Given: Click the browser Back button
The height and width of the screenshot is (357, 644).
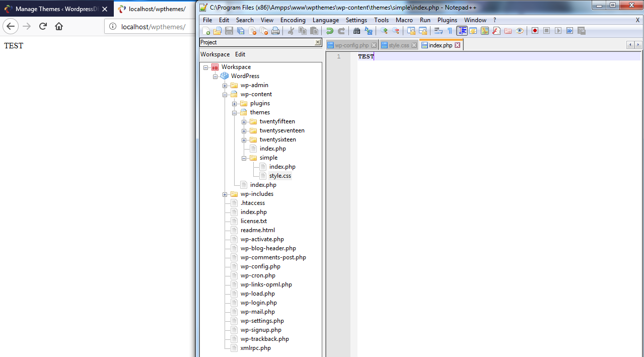Looking at the screenshot, I should pyautogui.click(x=11, y=26).
